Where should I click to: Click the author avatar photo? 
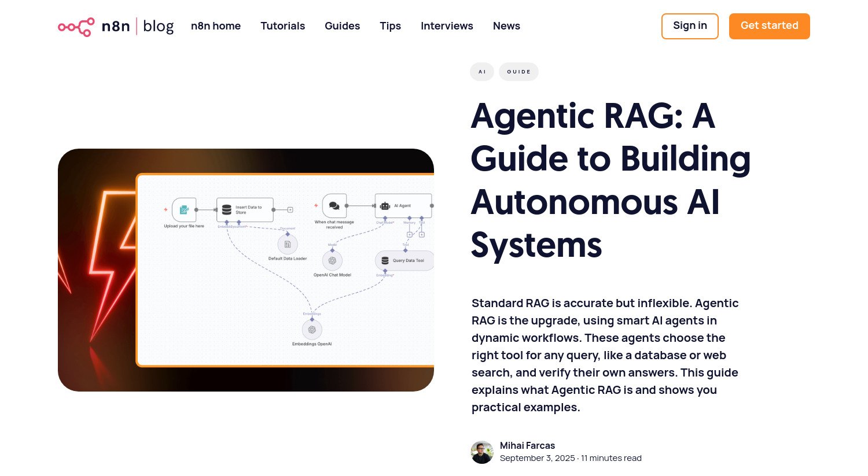pyautogui.click(x=481, y=451)
